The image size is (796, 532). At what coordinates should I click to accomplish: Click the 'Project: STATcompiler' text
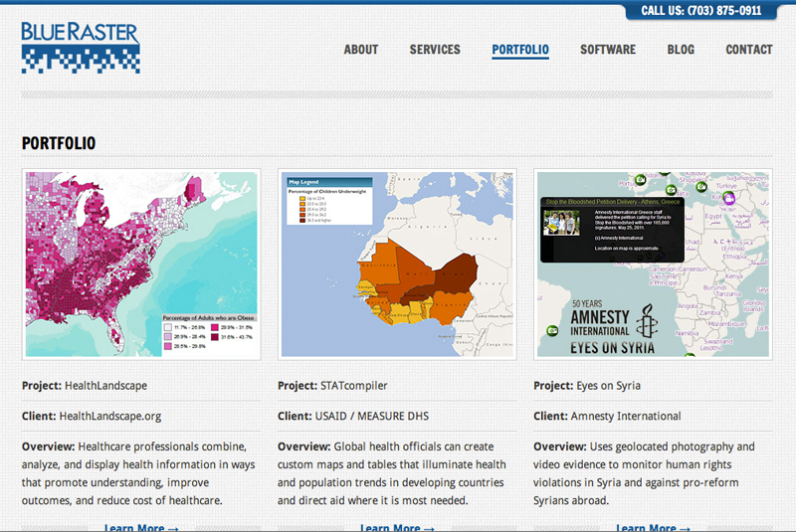(332, 386)
